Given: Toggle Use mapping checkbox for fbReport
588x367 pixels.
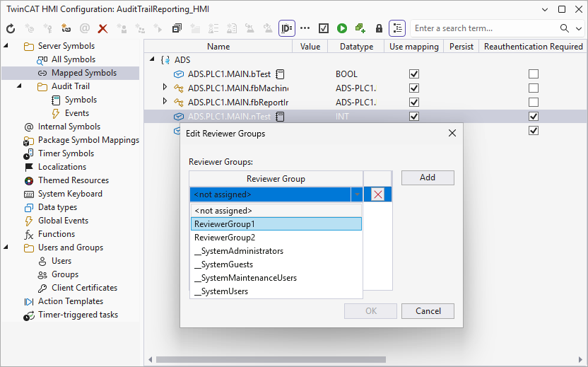Looking at the screenshot, I should pos(414,103).
